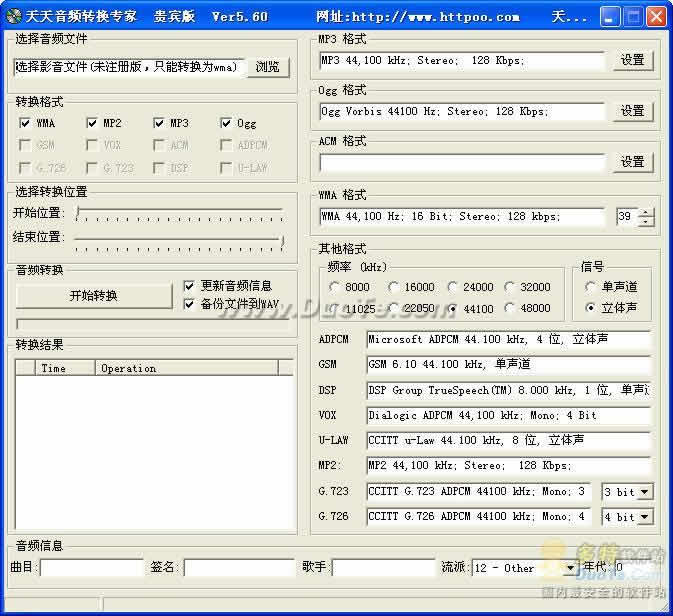This screenshot has height=616, width=673.
Task: Open the G.723 bit depth dropdown
Action: [645, 492]
